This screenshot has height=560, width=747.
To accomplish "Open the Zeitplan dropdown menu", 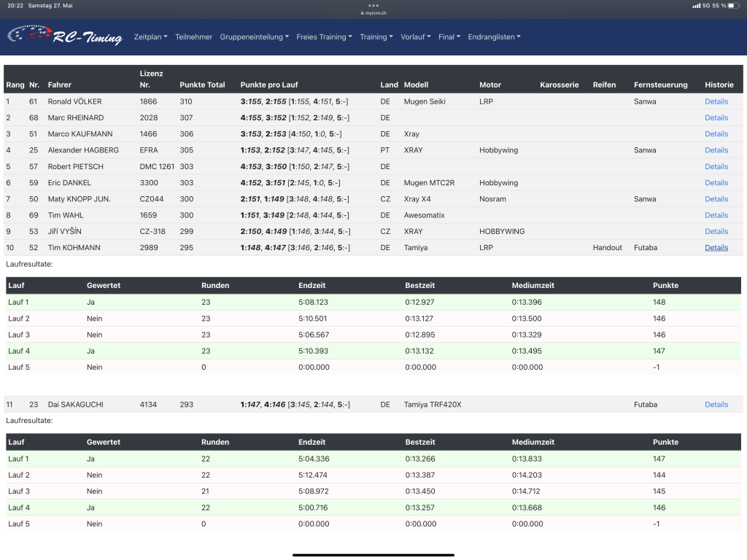I will pos(150,37).
